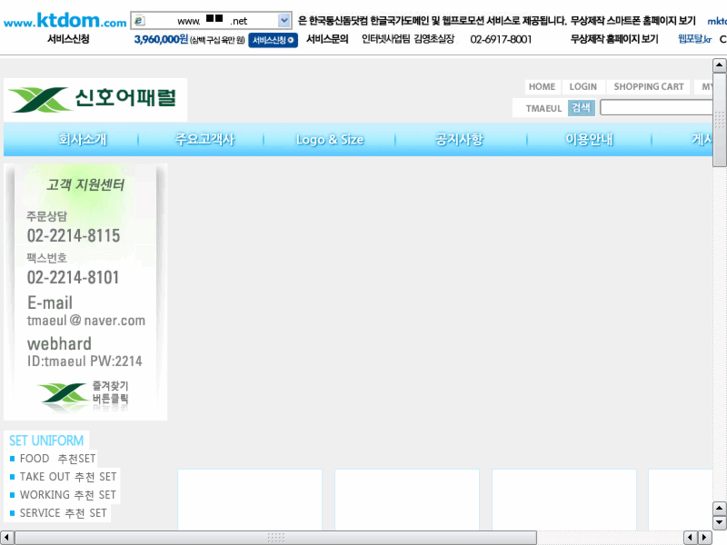Go to HOME
727x545 pixels.
pyautogui.click(x=542, y=87)
